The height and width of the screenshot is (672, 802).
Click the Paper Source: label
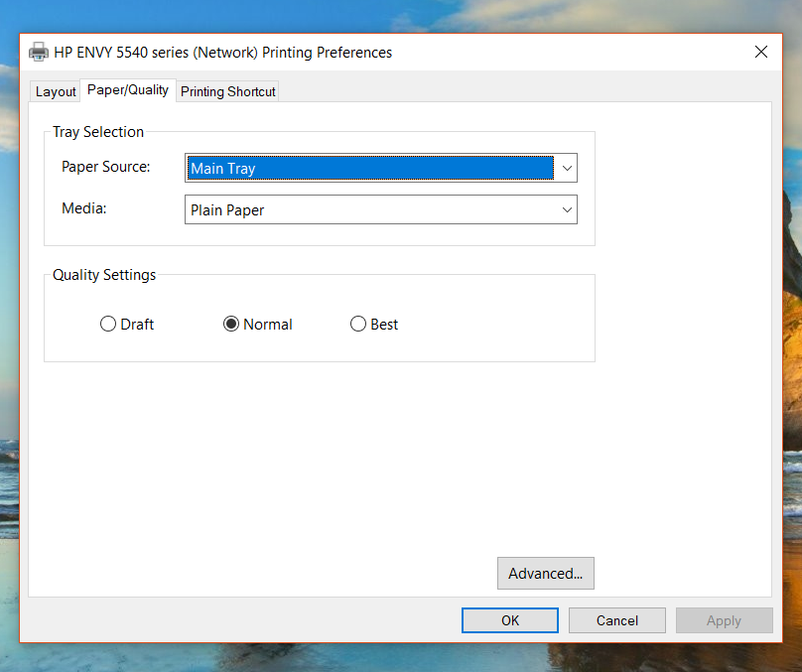click(106, 167)
